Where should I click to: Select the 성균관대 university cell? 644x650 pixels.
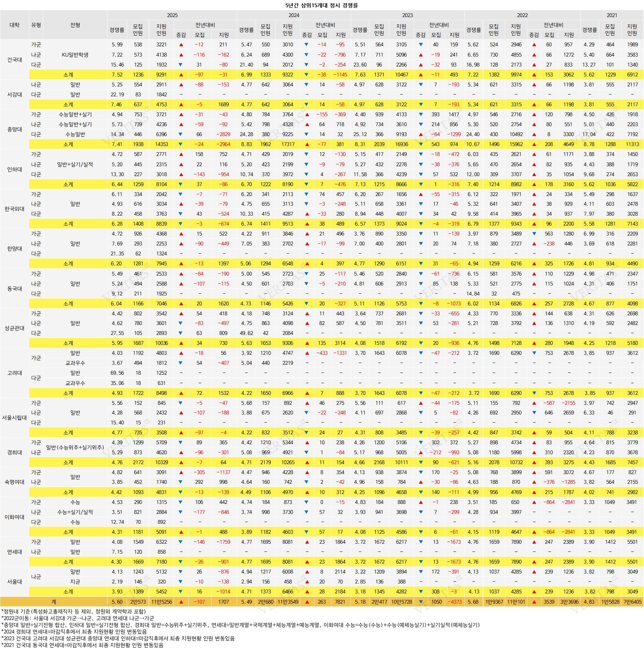click(14, 328)
